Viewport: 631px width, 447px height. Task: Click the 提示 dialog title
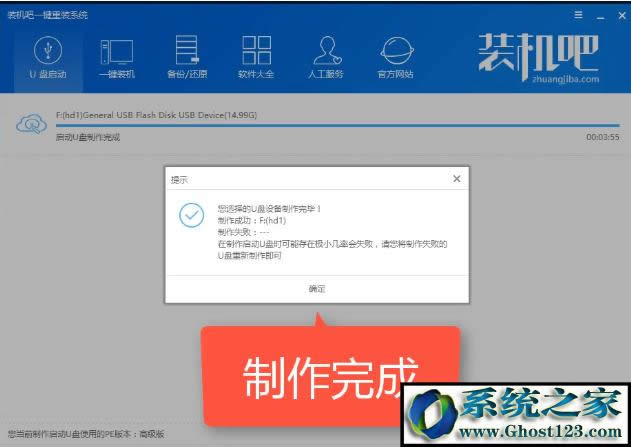point(179,180)
